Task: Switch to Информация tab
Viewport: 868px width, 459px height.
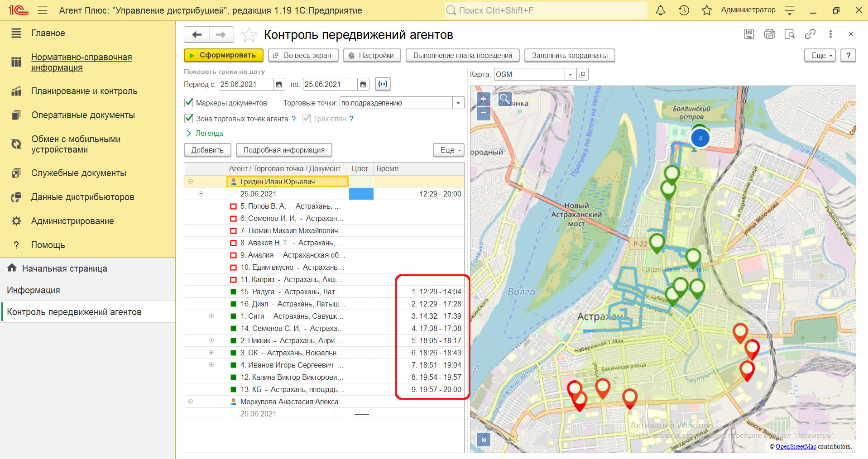Action: click(x=87, y=290)
